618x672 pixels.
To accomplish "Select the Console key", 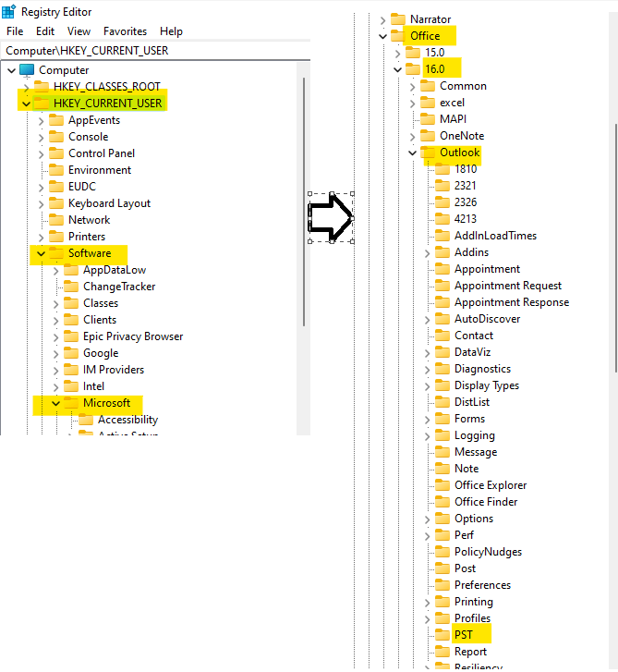I will tap(89, 137).
